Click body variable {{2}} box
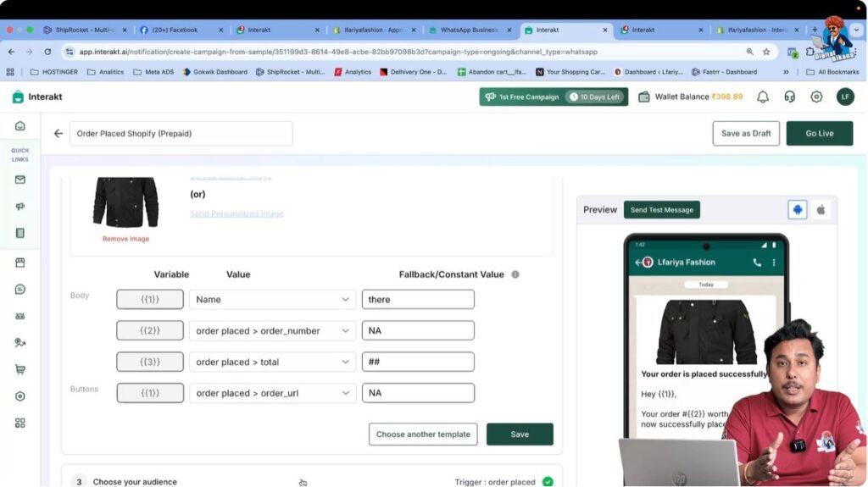Viewport: 868px width, 487px height. (150, 330)
